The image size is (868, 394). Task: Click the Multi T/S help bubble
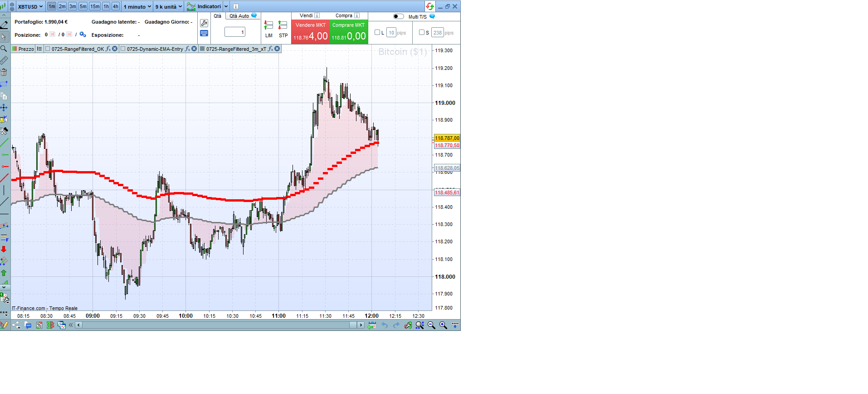click(x=432, y=16)
